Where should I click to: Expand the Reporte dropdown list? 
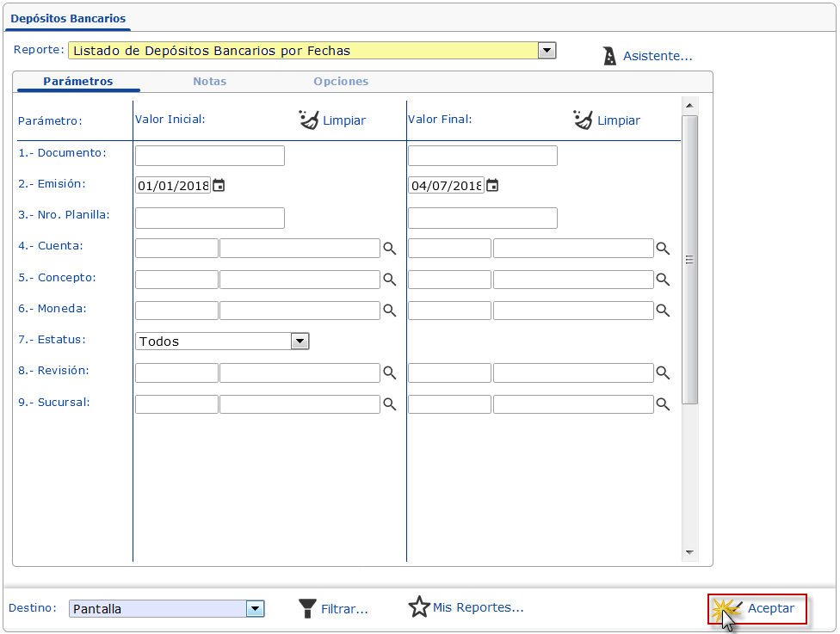(547, 51)
